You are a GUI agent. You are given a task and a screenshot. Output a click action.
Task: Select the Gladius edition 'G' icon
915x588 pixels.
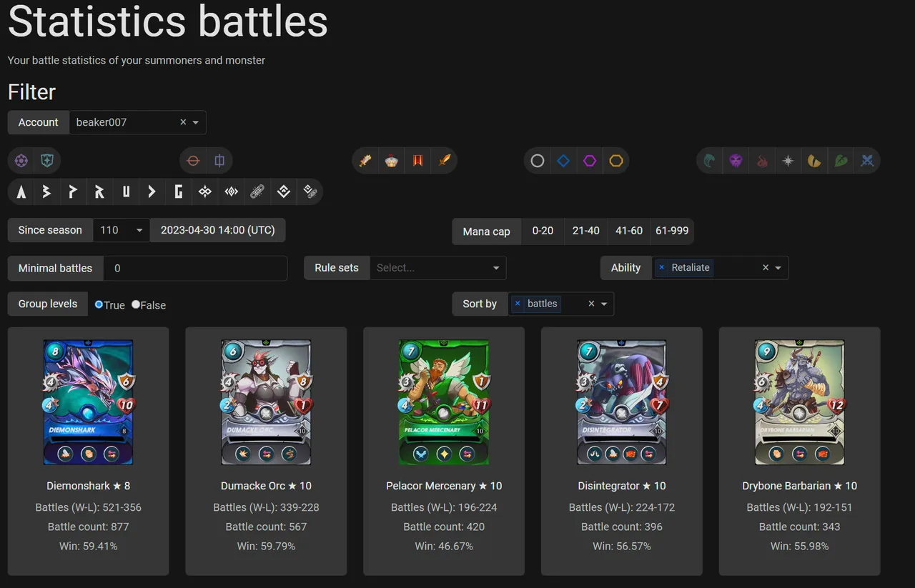[x=179, y=191]
